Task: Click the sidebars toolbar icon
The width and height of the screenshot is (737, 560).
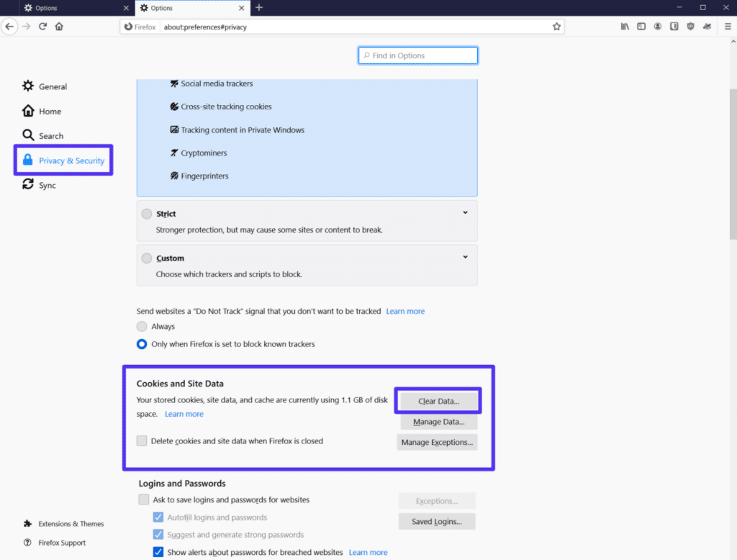Action: point(641,26)
